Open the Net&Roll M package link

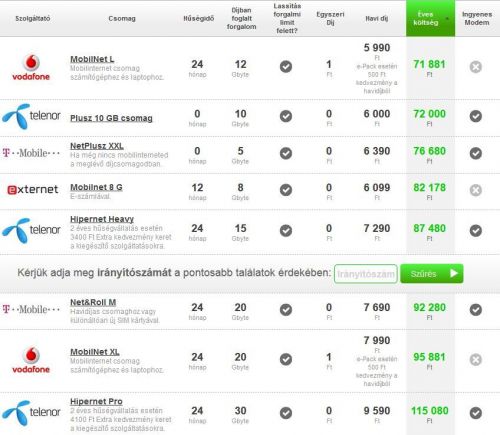(93, 302)
